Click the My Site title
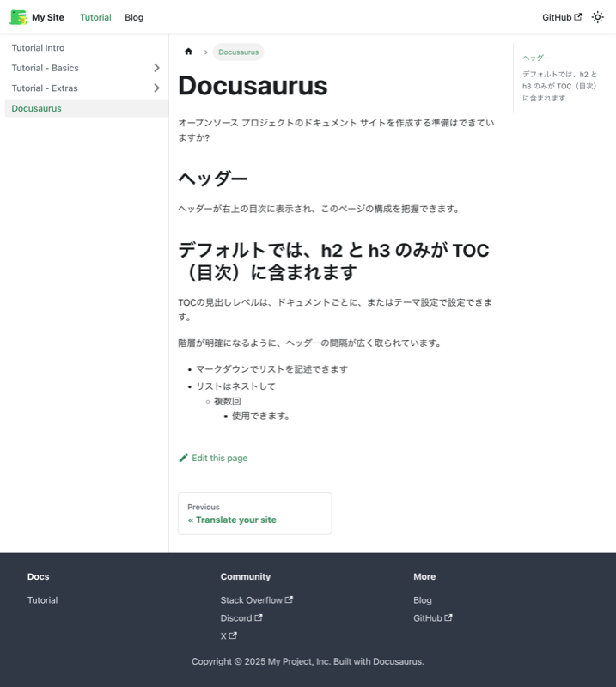The width and height of the screenshot is (616, 687). (x=48, y=17)
